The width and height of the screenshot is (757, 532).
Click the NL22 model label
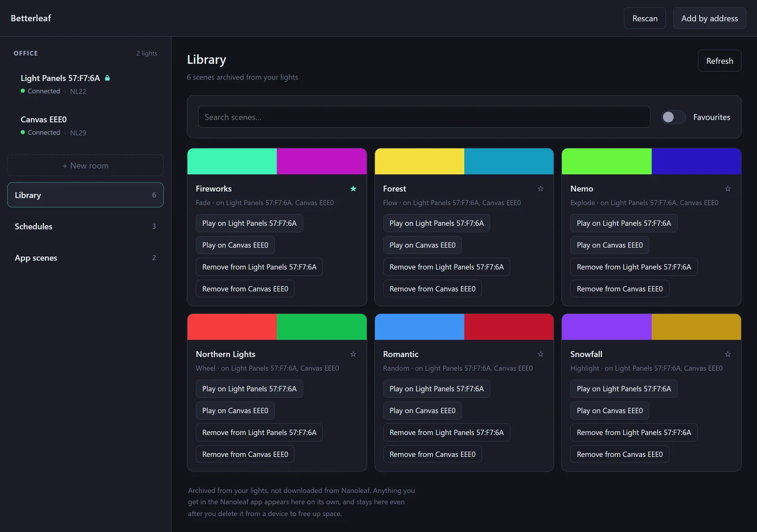(x=78, y=91)
